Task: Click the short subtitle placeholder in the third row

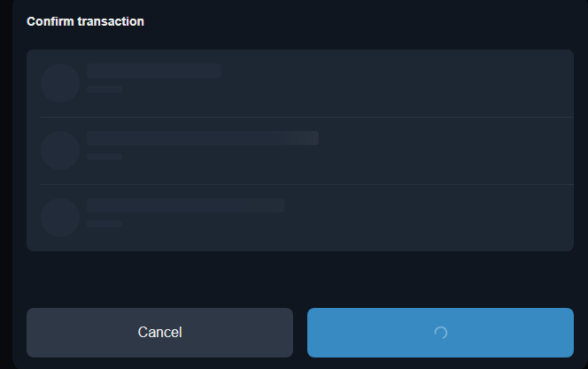Action: click(104, 224)
